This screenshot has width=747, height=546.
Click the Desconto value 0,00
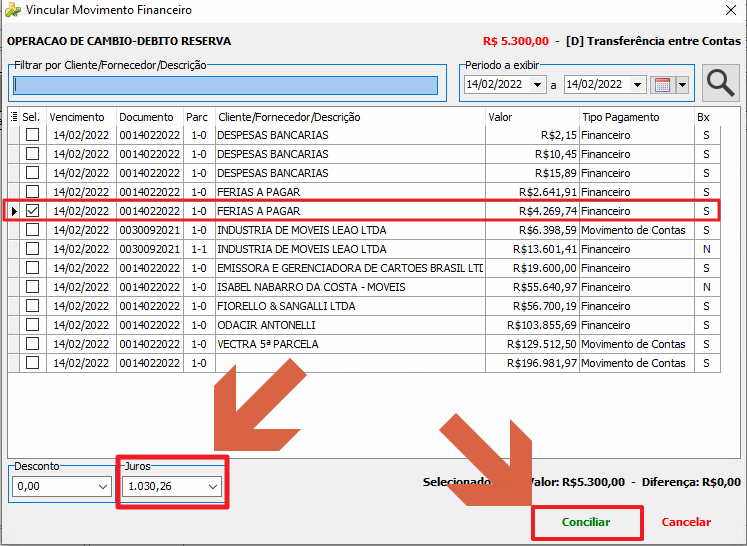[x=29, y=486]
